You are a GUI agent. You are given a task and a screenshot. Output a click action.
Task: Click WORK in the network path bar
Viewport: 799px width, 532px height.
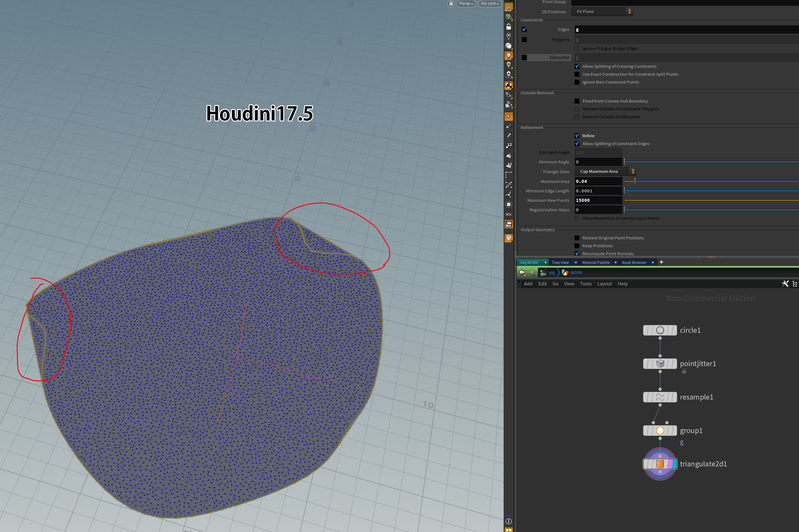(576, 272)
